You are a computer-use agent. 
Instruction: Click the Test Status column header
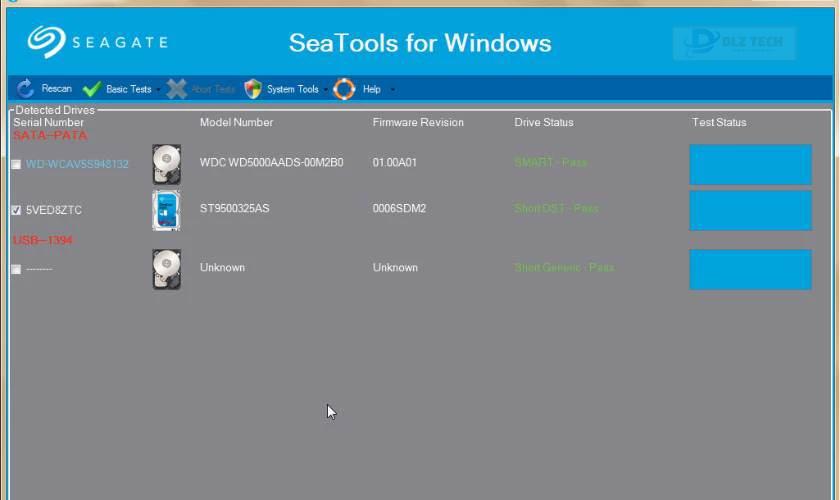[719, 122]
